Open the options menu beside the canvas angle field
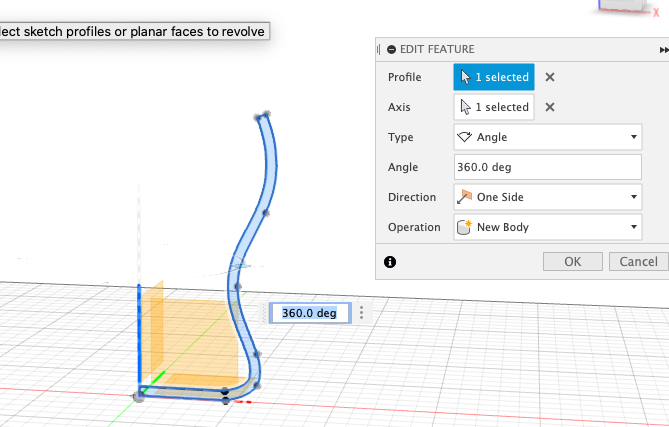Screen dimensions: 669x427 click(361, 313)
